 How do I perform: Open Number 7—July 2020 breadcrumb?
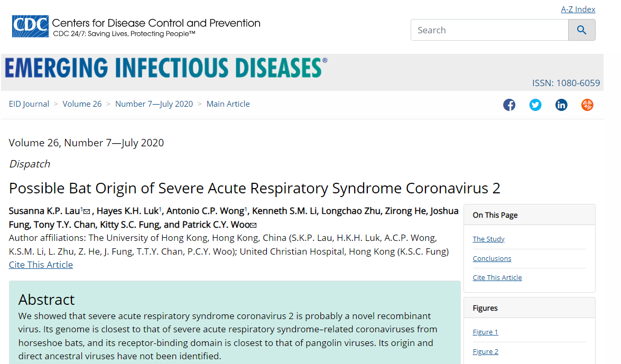pyautogui.click(x=154, y=104)
